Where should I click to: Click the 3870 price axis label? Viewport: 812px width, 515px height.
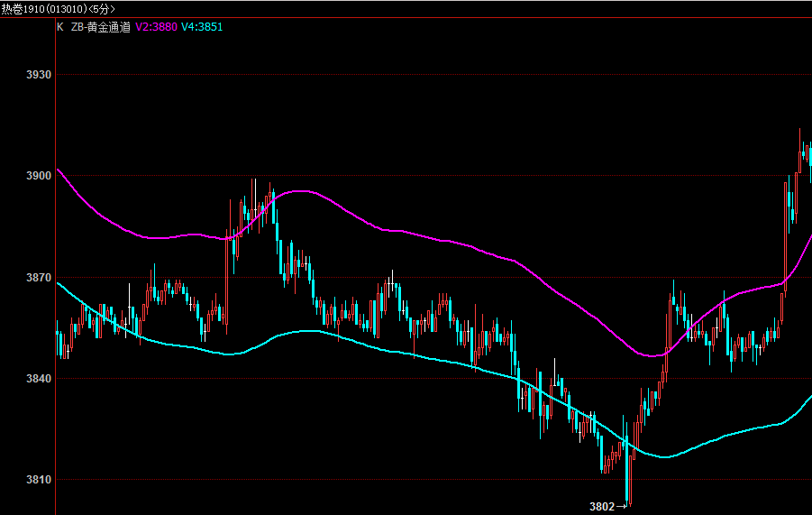tap(39, 278)
